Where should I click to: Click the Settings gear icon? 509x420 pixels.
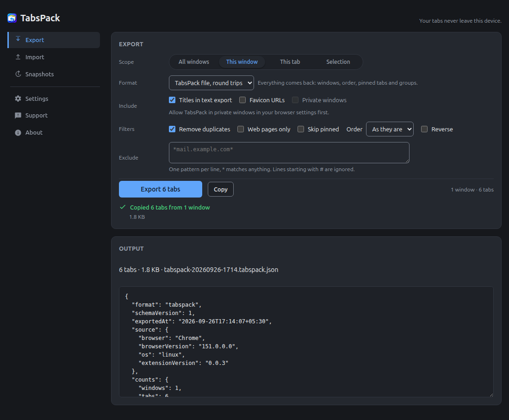[18, 99]
